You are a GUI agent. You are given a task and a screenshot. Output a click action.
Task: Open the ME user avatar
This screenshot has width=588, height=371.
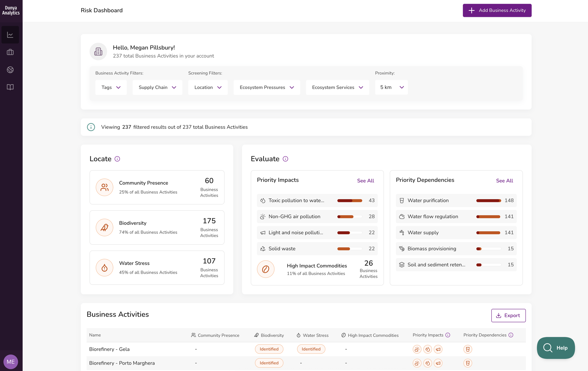coord(11,362)
